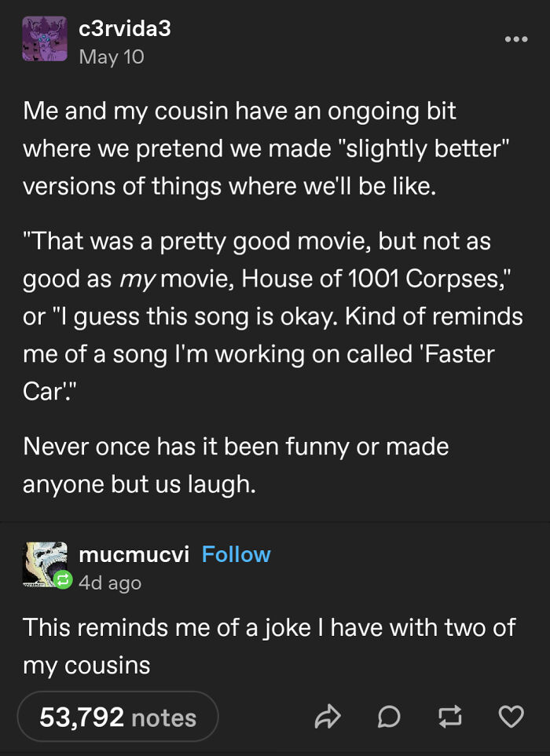Image resolution: width=550 pixels, height=756 pixels.
Task: Follow mucmucvi via the Follow link
Action: [x=236, y=554]
